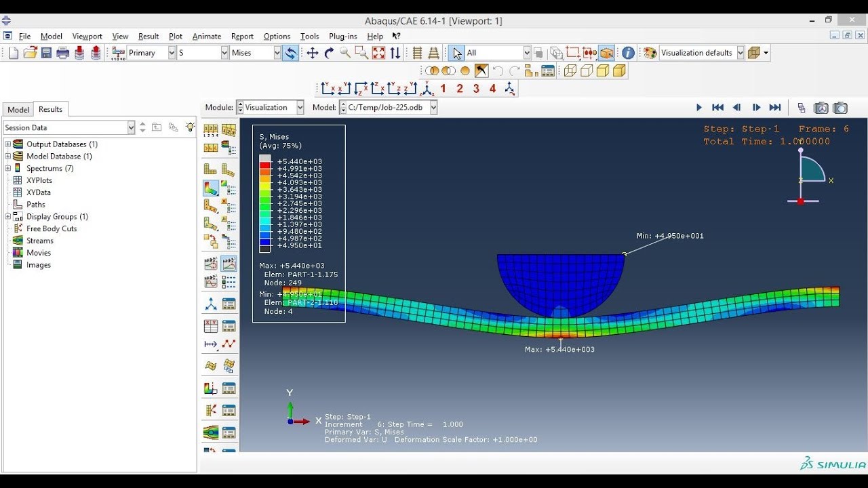Save the model database with floppy icon
The height and width of the screenshot is (488, 868).
(x=47, y=53)
